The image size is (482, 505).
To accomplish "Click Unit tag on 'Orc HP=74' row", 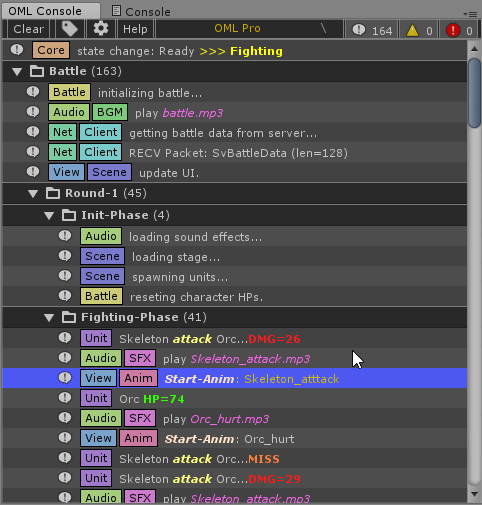I will (96, 398).
